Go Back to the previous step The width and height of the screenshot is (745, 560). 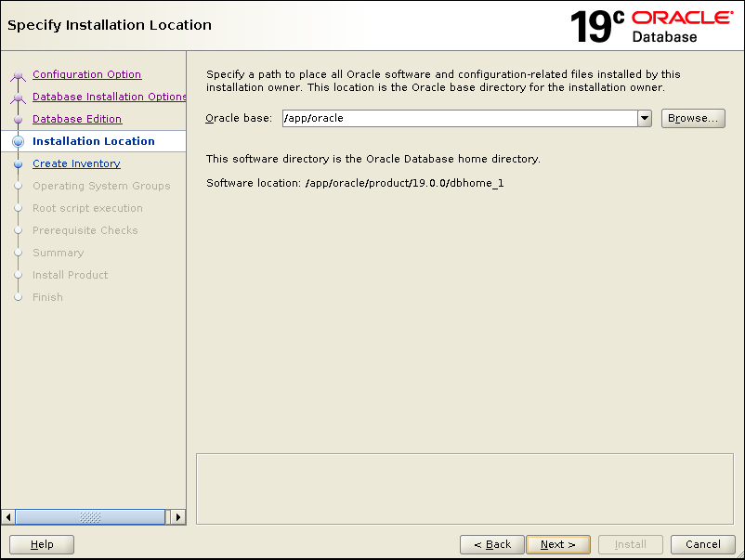tap(492, 544)
